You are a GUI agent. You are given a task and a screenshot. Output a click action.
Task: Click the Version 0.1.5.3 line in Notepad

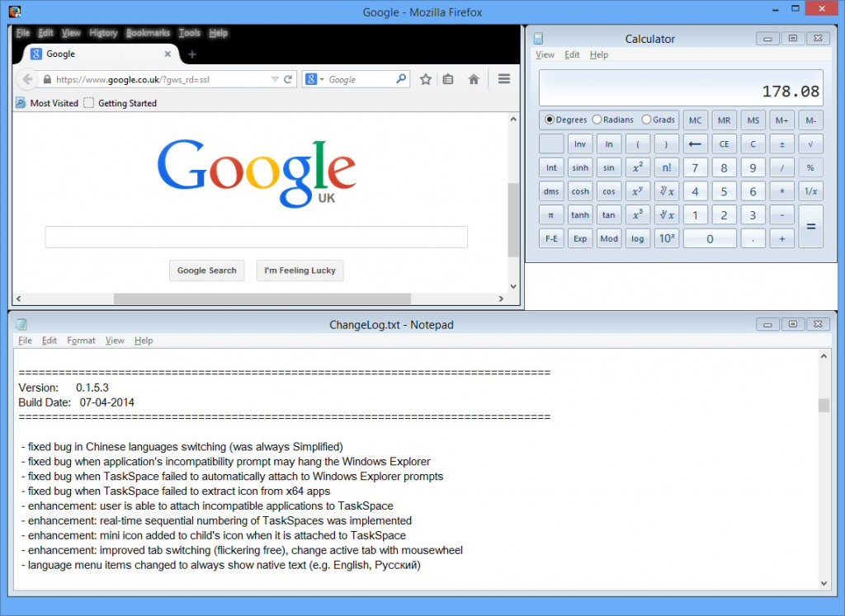click(64, 388)
